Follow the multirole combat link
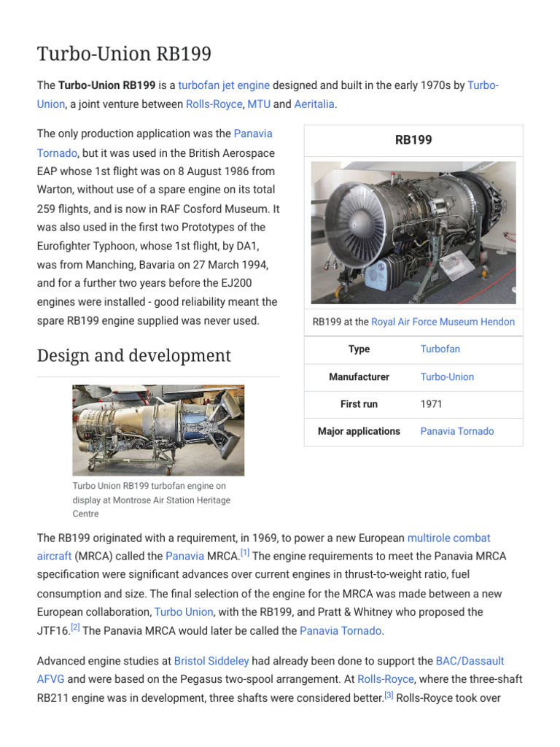560x747 pixels. (x=448, y=538)
